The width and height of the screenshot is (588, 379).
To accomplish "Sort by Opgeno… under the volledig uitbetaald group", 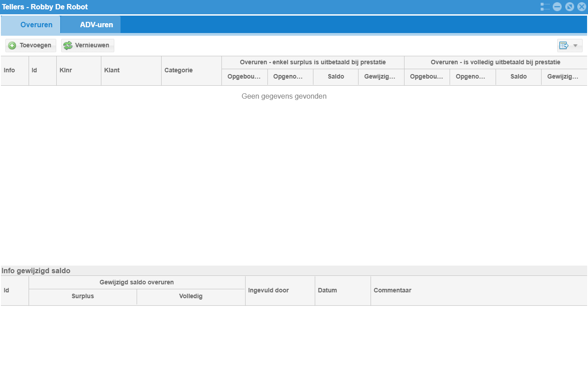I will [x=473, y=77].
